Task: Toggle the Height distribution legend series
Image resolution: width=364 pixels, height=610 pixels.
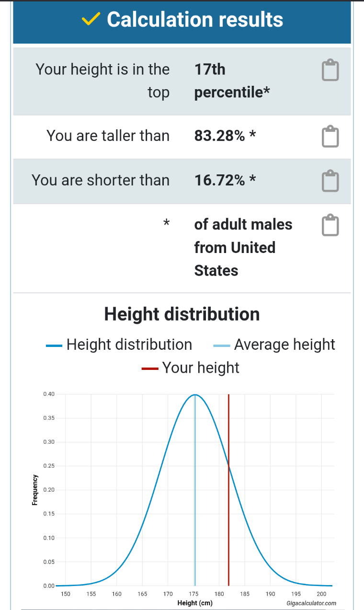Action: point(129,345)
